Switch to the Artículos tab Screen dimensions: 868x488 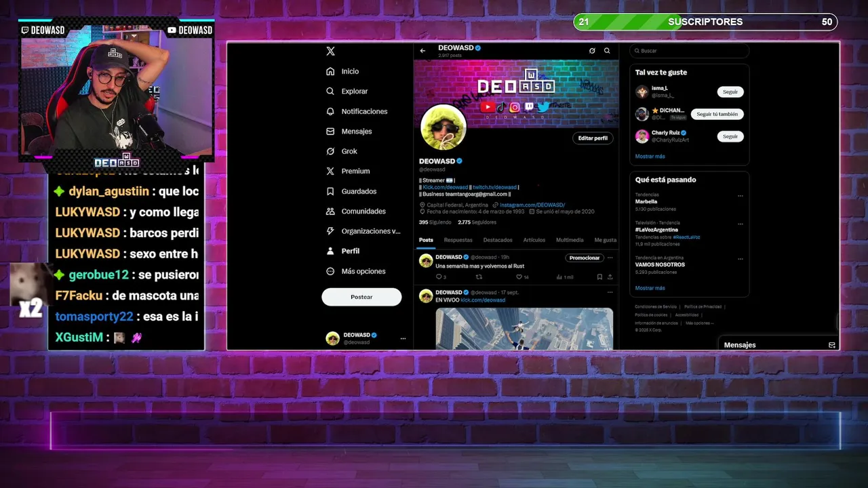pos(534,240)
